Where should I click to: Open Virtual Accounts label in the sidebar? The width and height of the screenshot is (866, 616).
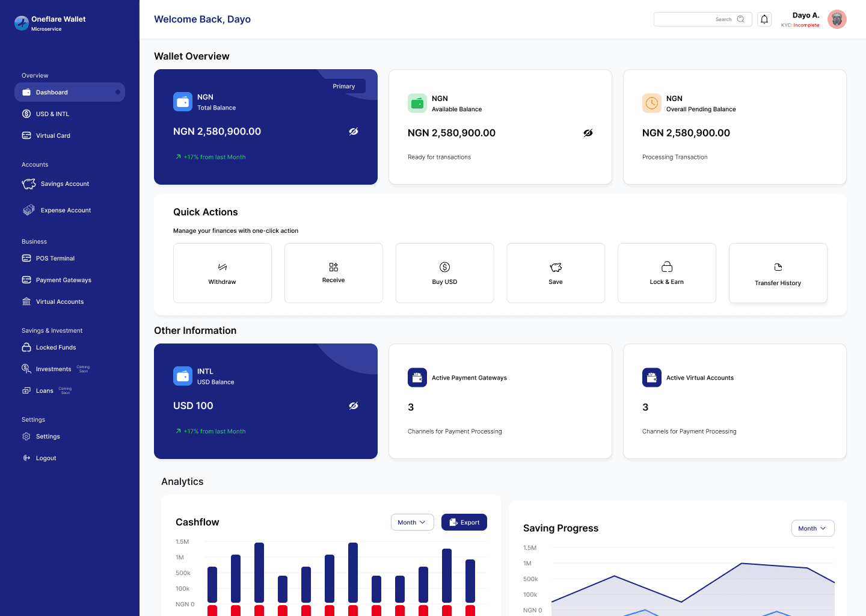tap(60, 301)
